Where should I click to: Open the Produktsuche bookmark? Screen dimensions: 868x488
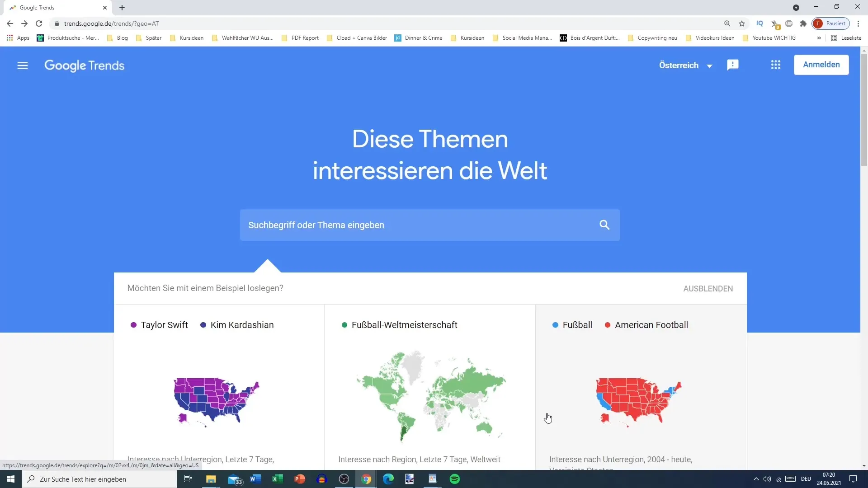pos(68,38)
